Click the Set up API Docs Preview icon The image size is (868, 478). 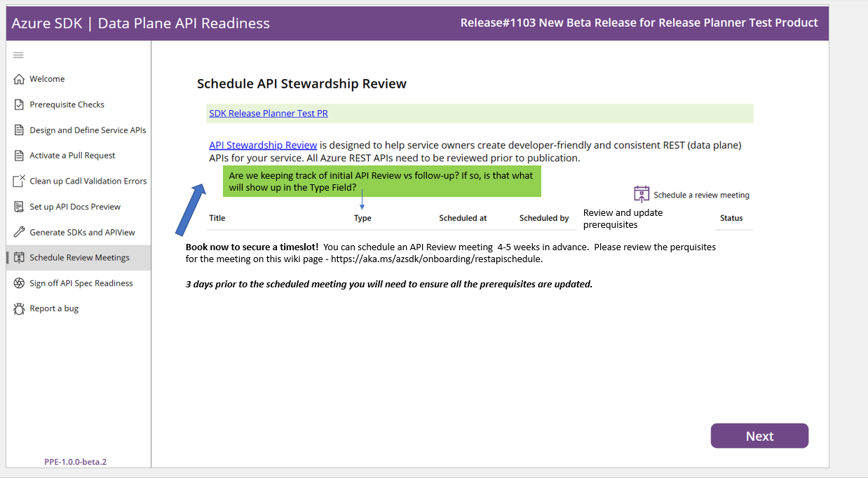[x=20, y=206]
